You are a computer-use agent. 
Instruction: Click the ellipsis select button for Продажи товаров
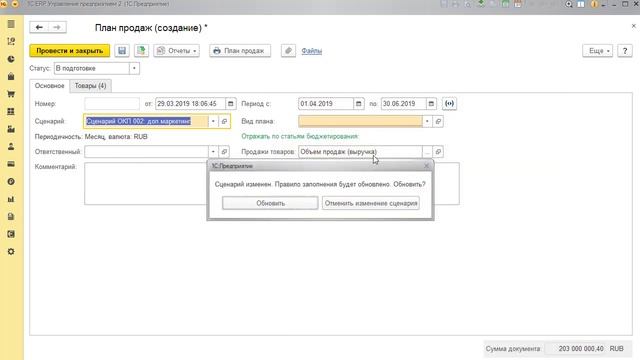click(427, 152)
